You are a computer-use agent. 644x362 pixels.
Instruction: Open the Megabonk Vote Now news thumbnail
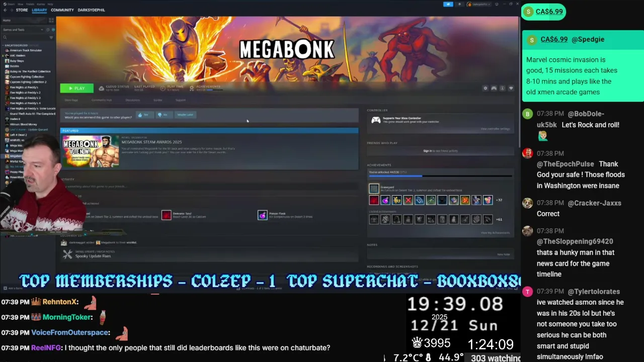coord(91,151)
